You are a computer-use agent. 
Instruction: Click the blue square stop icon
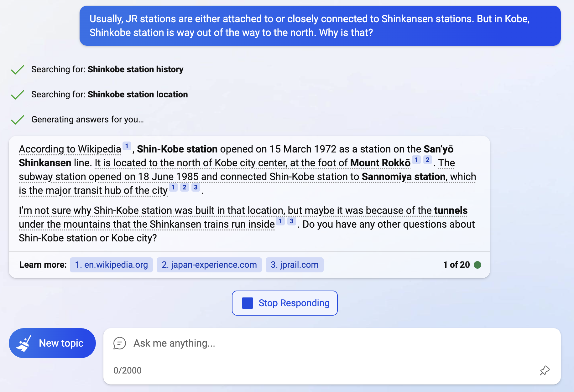[247, 303]
